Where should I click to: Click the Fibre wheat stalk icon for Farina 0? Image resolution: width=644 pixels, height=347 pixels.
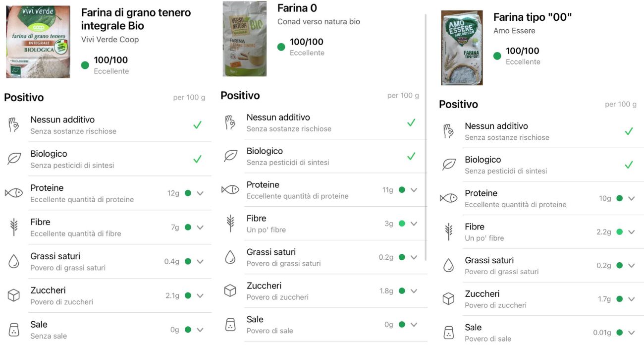[230, 223]
